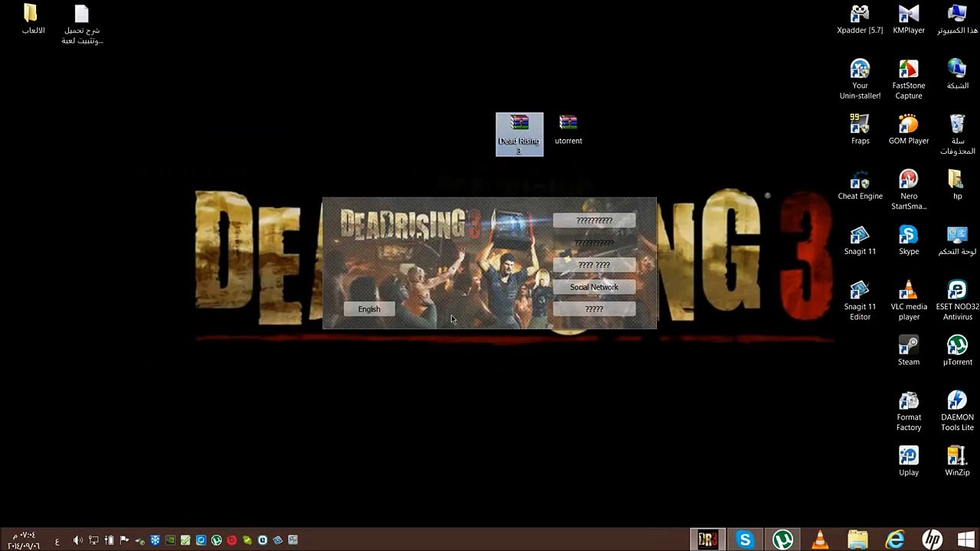
Task: Open Your Unin-staller! desktop icon
Action: pyautogui.click(x=860, y=80)
